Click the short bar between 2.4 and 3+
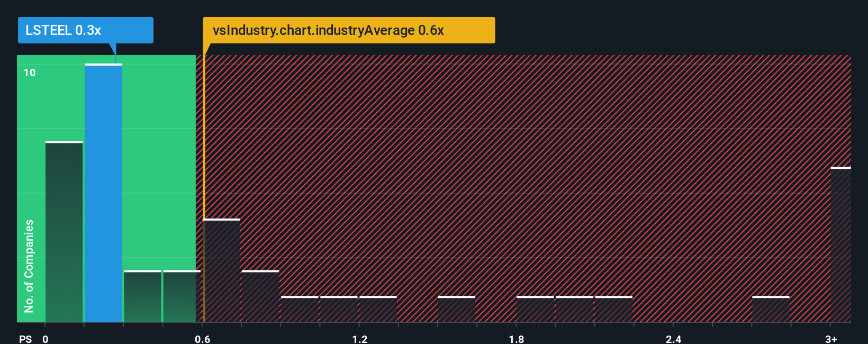Viewport: 868px width, 344px height. click(771, 309)
